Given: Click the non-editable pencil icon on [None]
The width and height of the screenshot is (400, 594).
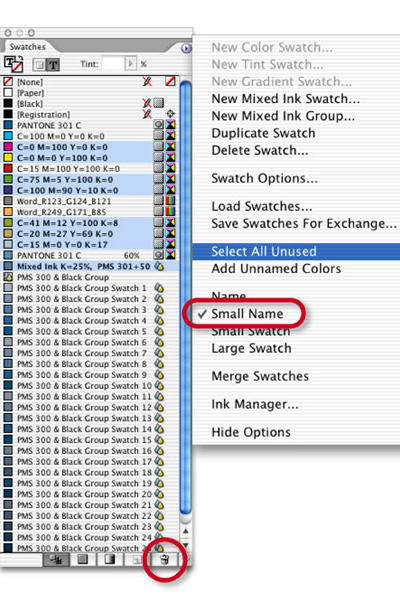Looking at the screenshot, I should click(147, 81).
